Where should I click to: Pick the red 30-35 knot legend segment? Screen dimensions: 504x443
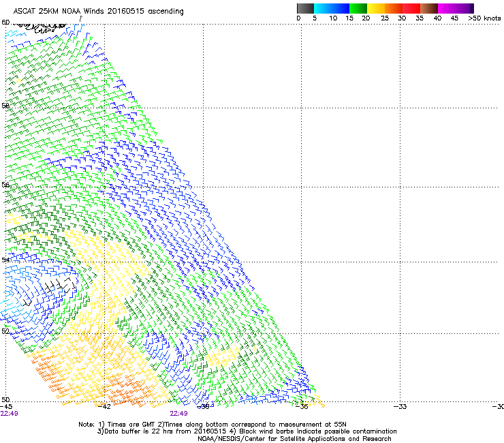click(x=411, y=8)
